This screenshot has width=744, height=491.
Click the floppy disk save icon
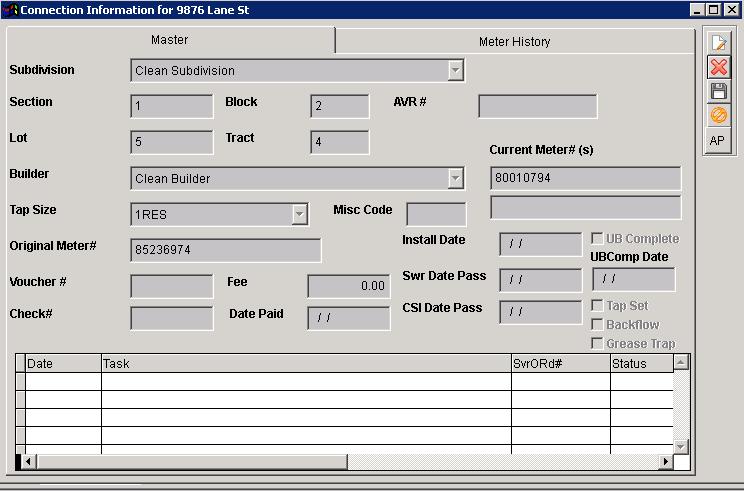click(x=718, y=91)
